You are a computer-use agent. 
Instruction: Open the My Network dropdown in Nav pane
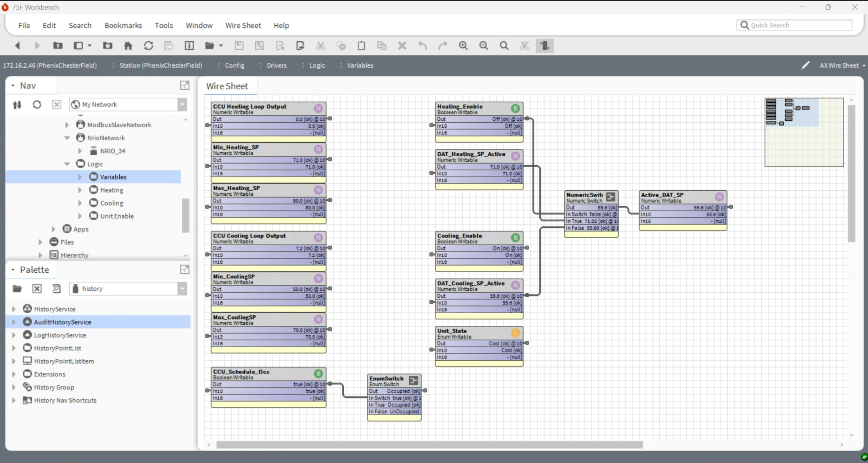[182, 104]
